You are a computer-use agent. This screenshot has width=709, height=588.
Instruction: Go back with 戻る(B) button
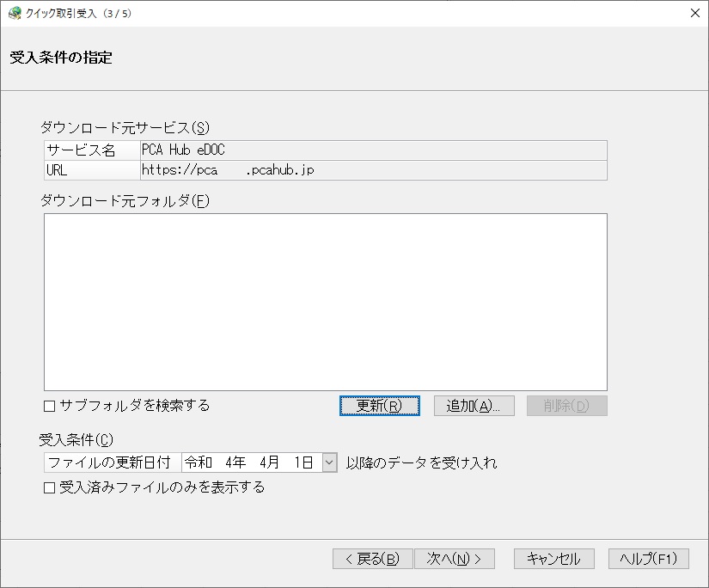coord(373,559)
